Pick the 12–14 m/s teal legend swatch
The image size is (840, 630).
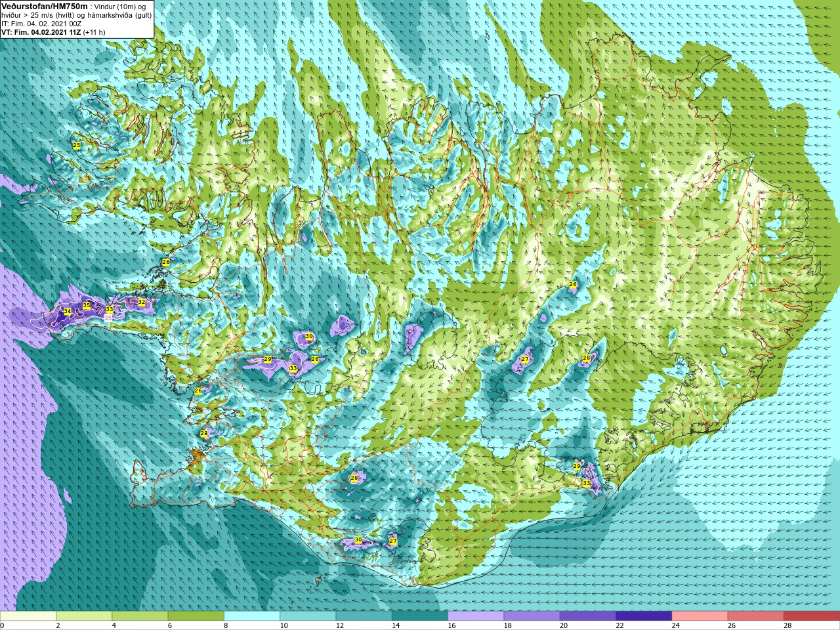(364, 616)
